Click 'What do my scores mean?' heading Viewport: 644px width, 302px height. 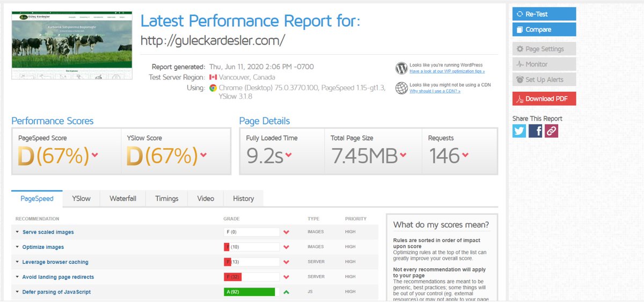[x=441, y=225]
